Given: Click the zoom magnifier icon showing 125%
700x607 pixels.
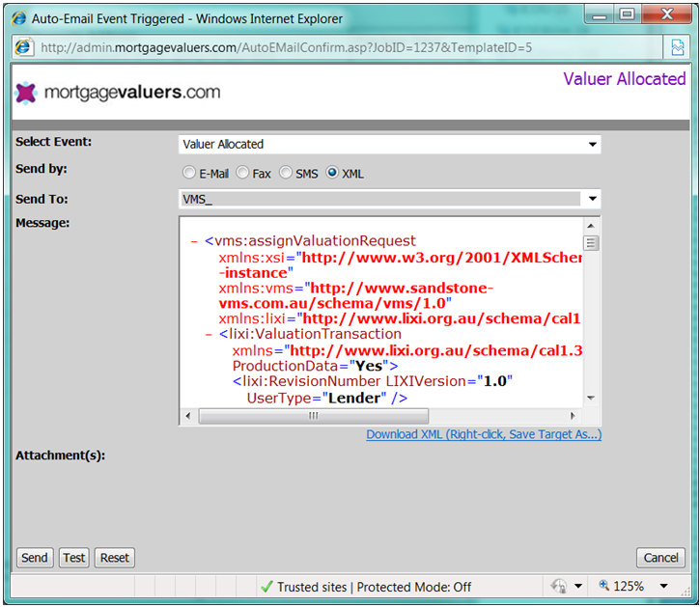Looking at the screenshot, I should (604, 585).
